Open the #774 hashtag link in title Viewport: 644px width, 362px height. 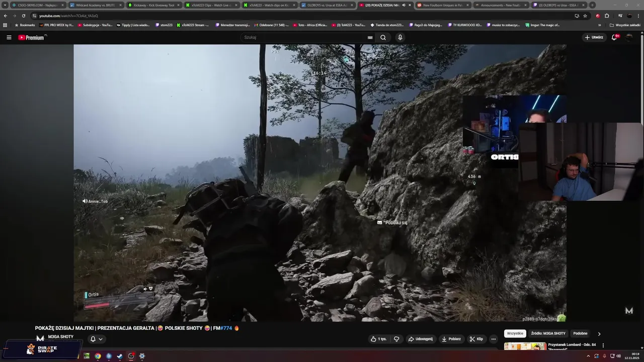pyautogui.click(x=226, y=328)
